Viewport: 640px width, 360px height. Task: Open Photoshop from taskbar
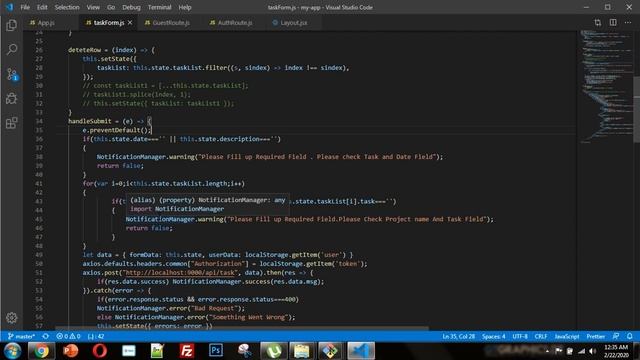pos(216,351)
